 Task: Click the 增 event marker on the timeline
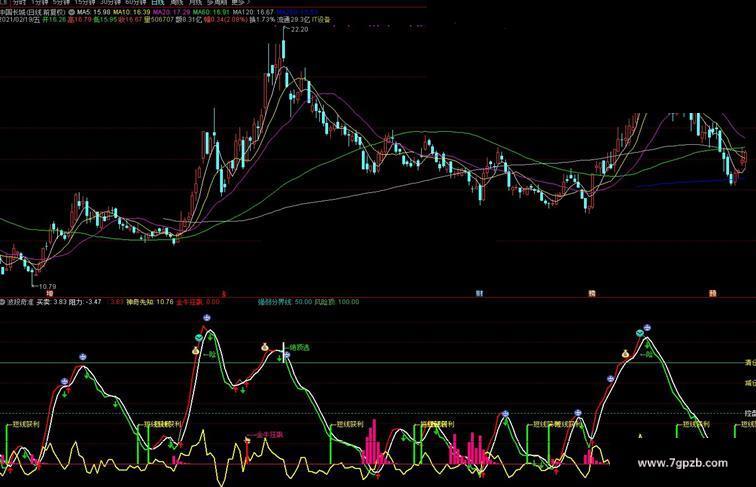point(49,293)
